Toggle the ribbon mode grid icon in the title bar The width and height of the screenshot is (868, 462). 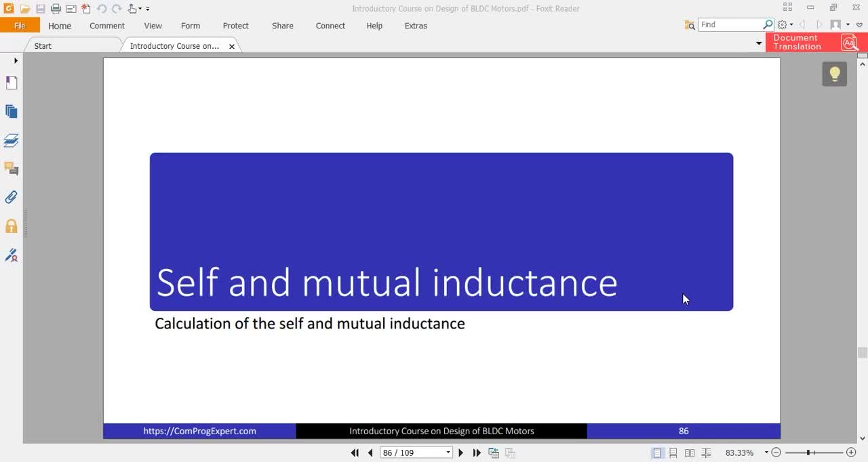tap(787, 7)
